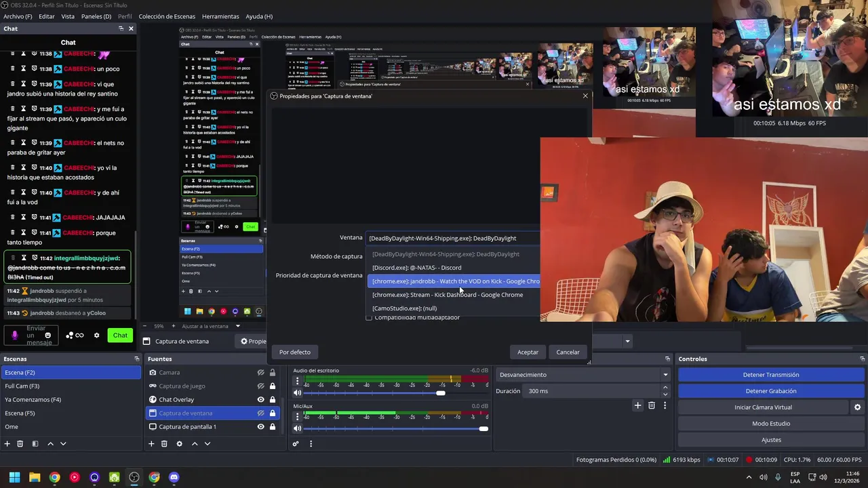The image size is (868, 488).
Task: Delete the scene transition with trash icon
Action: (x=652, y=405)
